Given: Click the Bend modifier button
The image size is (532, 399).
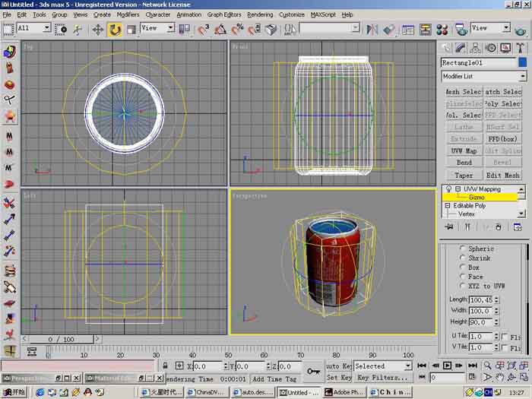Looking at the screenshot, I should point(464,163).
